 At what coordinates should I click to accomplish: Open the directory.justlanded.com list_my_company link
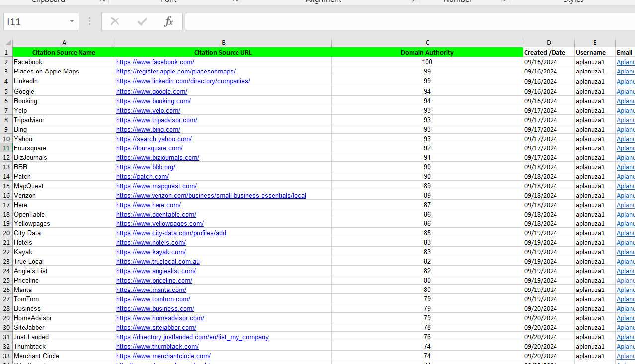(x=192, y=337)
